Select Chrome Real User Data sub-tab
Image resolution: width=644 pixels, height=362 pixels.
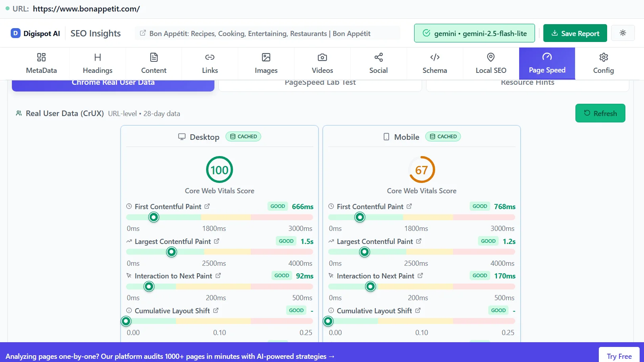pos(113,85)
